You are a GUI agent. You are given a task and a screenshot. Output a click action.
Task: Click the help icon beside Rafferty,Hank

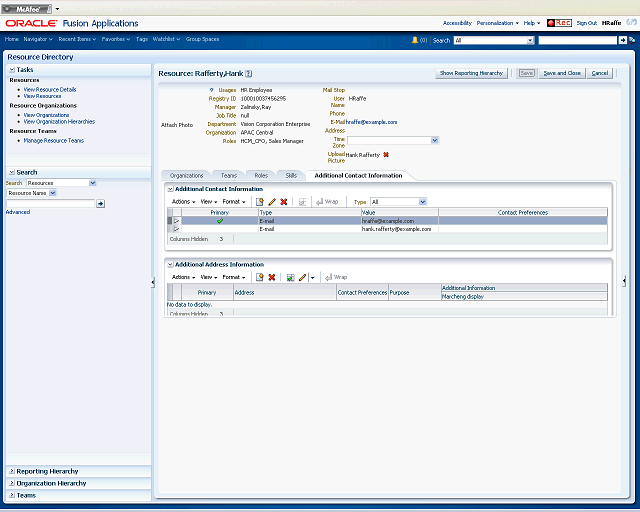tap(249, 73)
